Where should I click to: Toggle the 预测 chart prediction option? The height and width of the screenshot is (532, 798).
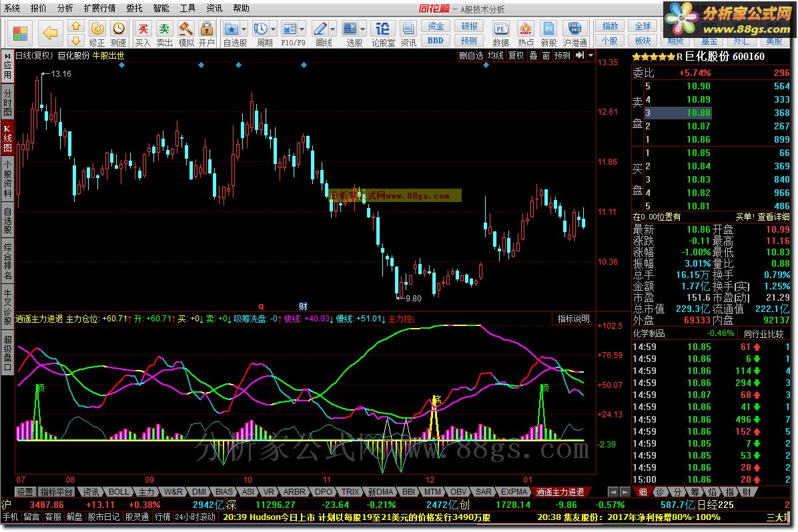coord(562,55)
